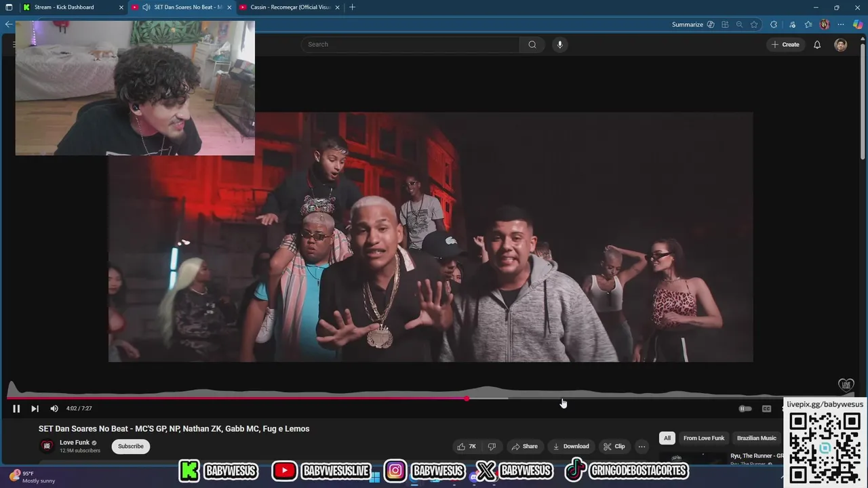Pause the video with the pause button
The height and width of the screenshot is (488, 868).
click(16, 409)
